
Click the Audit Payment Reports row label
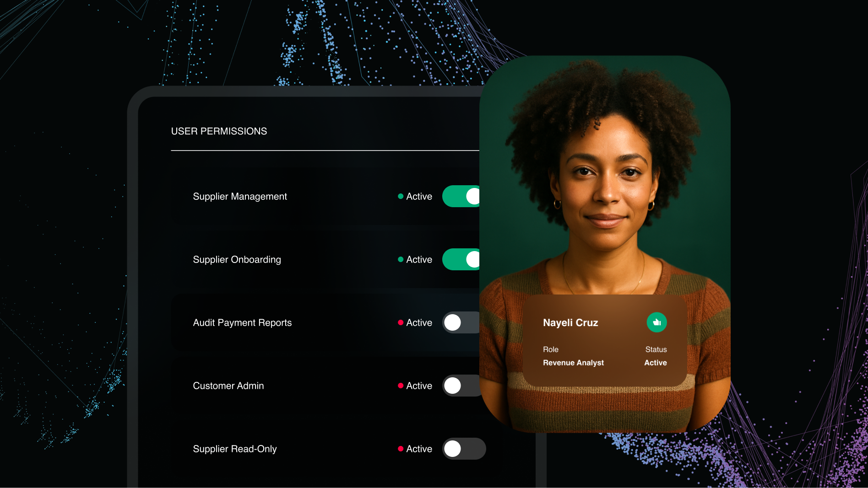coord(242,323)
